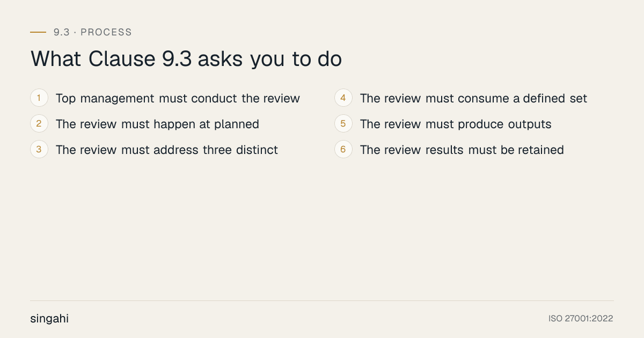Click the number 1 circle badge
Viewport: 644px width, 338px height.
39,98
